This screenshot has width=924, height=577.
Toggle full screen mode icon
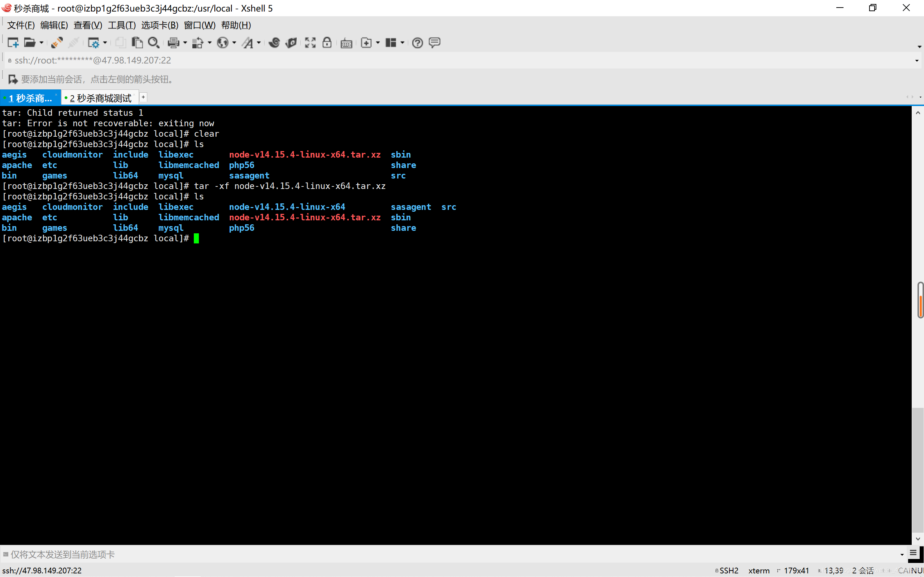pyautogui.click(x=310, y=42)
